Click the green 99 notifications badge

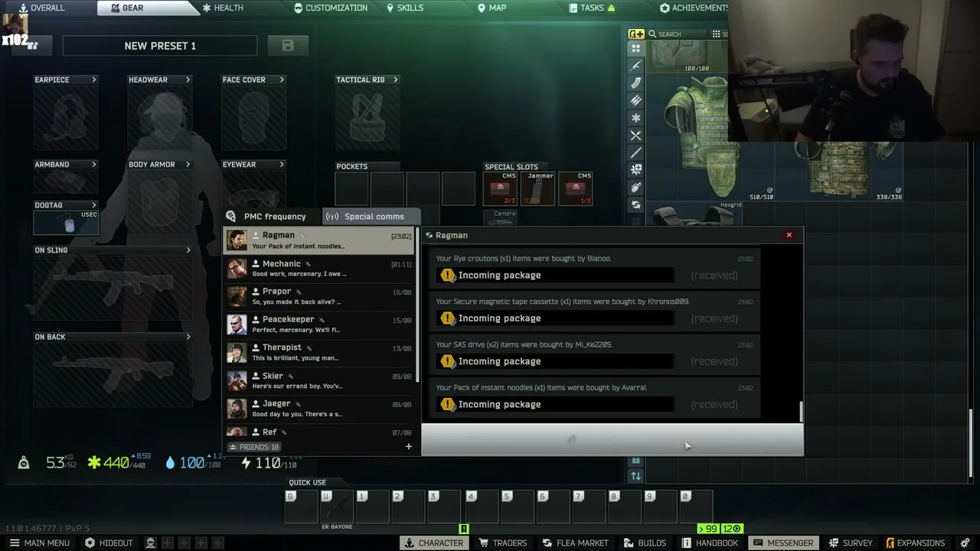pyautogui.click(x=707, y=529)
